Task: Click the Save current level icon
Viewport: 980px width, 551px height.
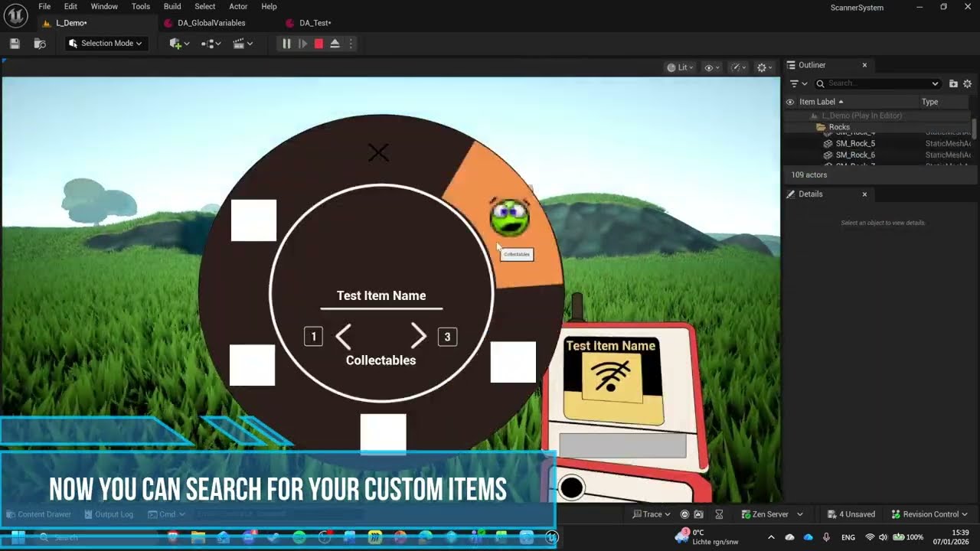Action: [15, 44]
